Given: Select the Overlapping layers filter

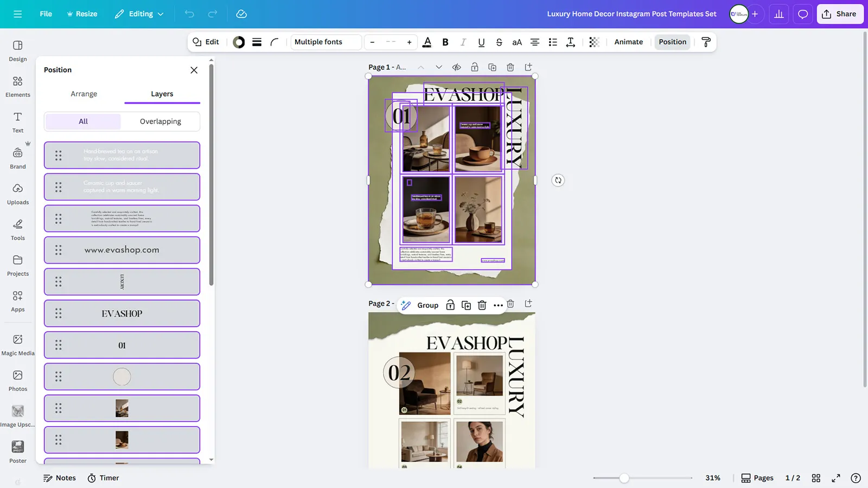Looking at the screenshot, I should 160,121.
